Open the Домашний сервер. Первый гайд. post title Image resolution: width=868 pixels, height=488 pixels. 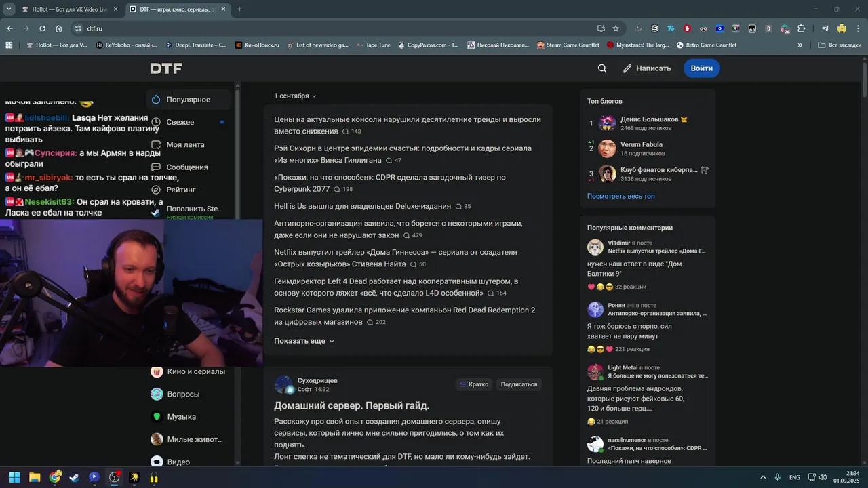pyautogui.click(x=351, y=405)
